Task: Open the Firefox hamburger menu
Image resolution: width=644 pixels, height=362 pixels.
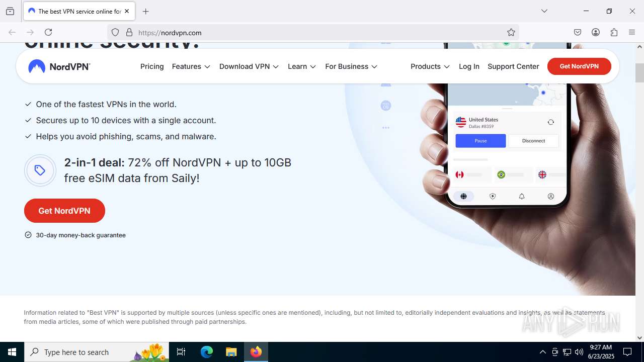Action: [x=632, y=32]
